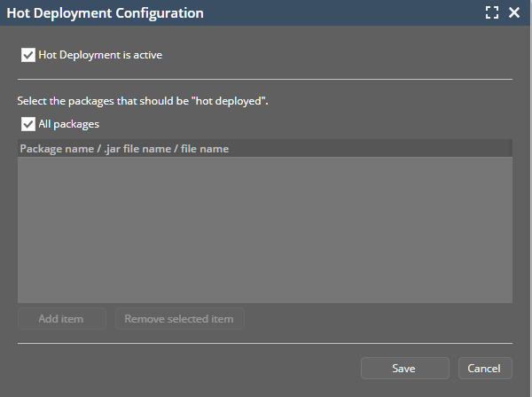Click the empty space right of Remove selected item
The height and width of the screenshot is (397, 532).
pyautogui.click(x=372, y=319)
